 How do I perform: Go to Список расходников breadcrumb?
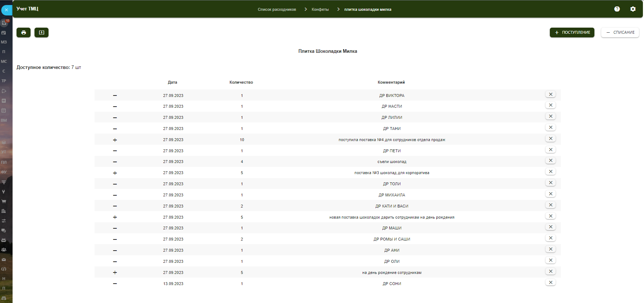point(277,9)
